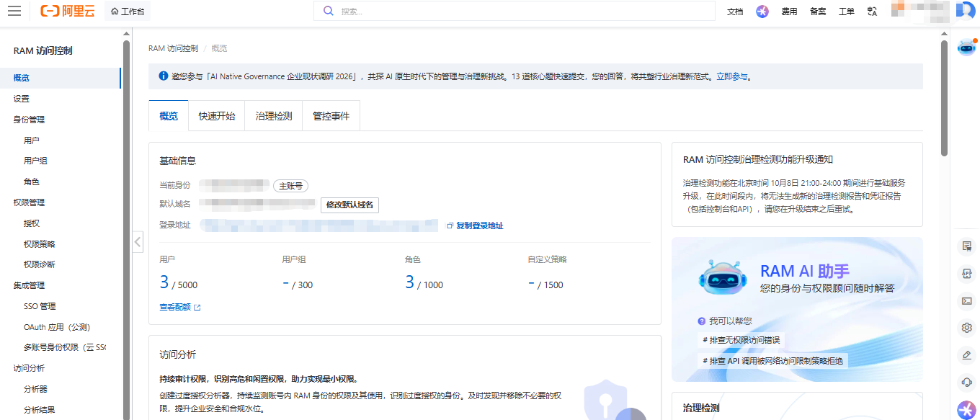Open 费用 in the top bar
This screenshot has width=980, height=420.
[x=790, y=12]
